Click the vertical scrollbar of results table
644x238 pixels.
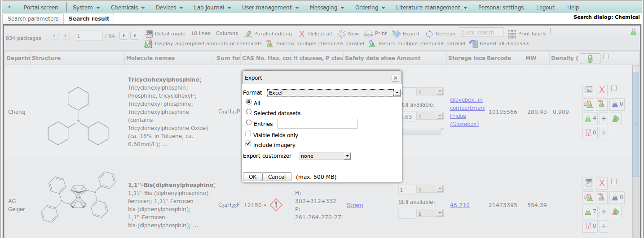635,134
